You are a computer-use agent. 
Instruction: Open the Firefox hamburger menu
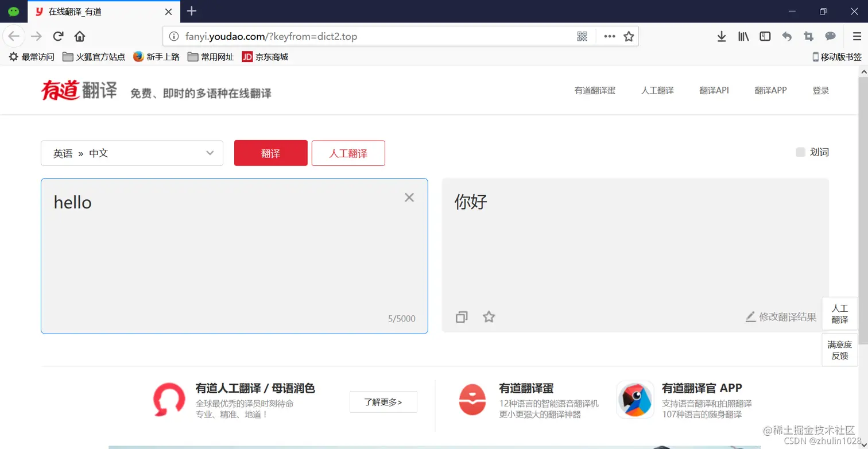point(857,36)
